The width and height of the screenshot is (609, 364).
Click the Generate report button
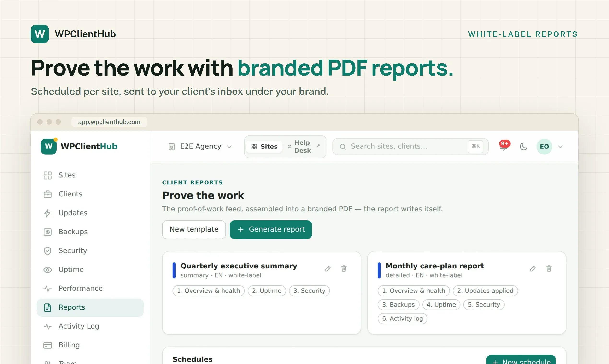click(x=271, y=230)
